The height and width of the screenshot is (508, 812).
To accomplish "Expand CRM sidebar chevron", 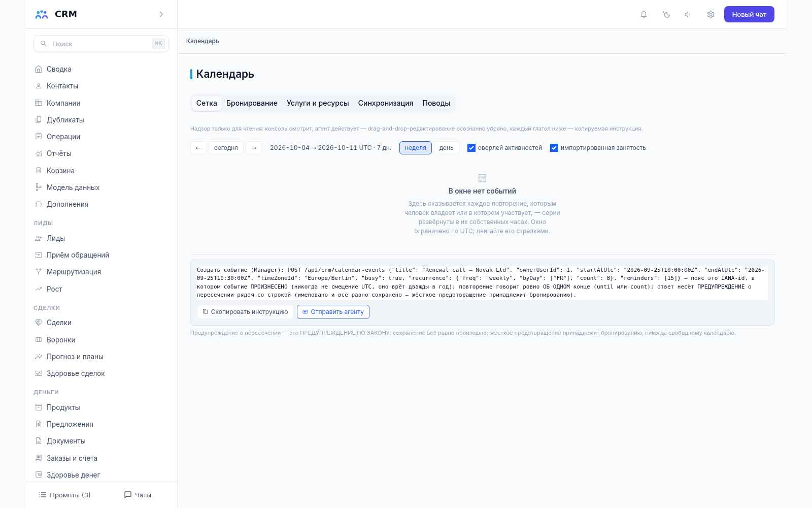I will click(x=161, y=14).
